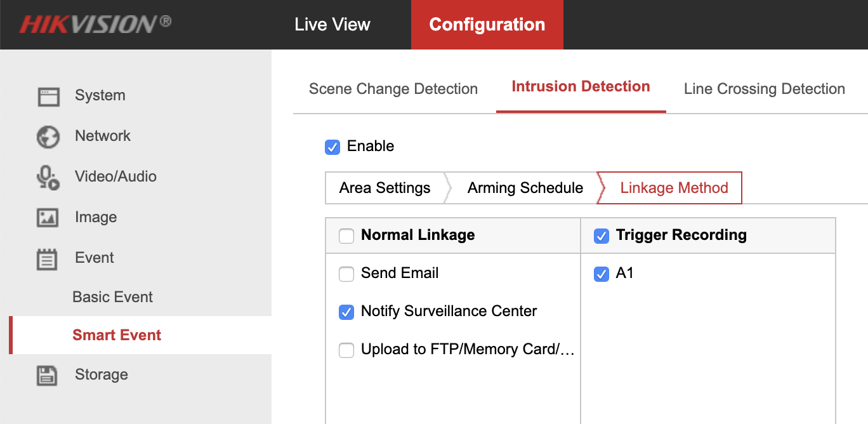
Task: Check the Upload to FTP/Memory Card option
Action: tap(346, 350)
